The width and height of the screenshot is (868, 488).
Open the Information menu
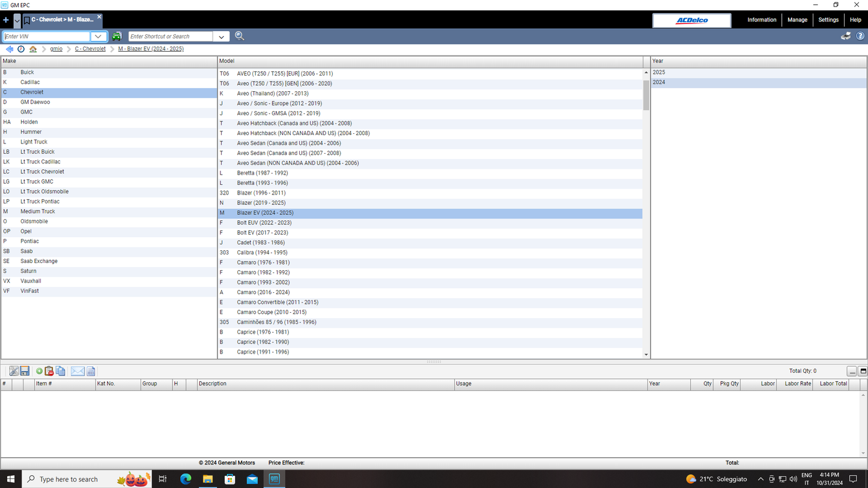pos(762,20)
